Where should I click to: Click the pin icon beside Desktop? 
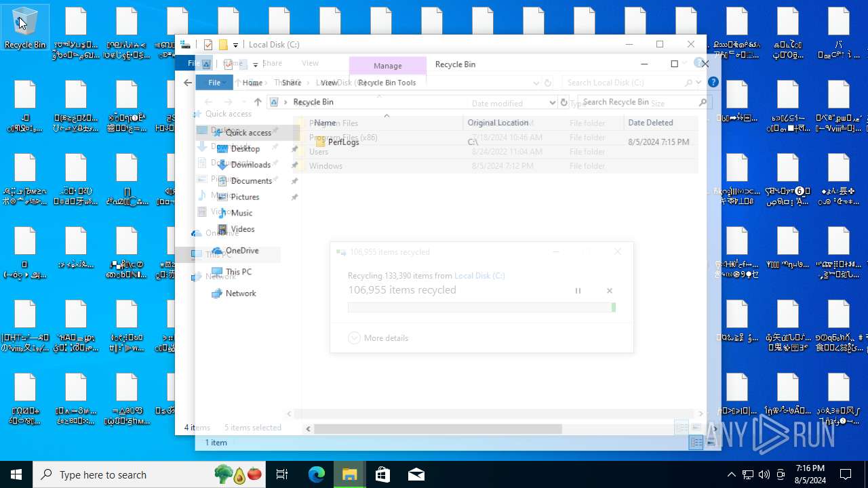pos(294,149)
